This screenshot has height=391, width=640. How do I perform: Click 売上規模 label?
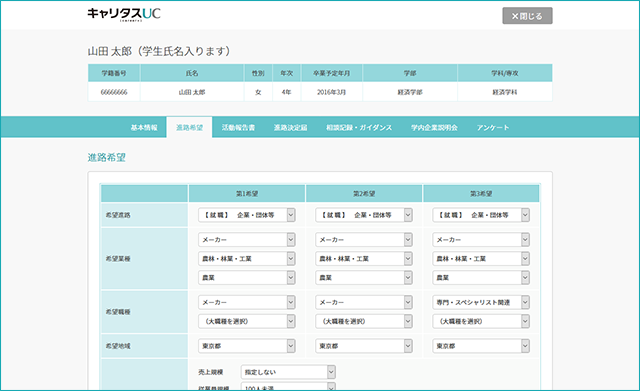[211, 372]
